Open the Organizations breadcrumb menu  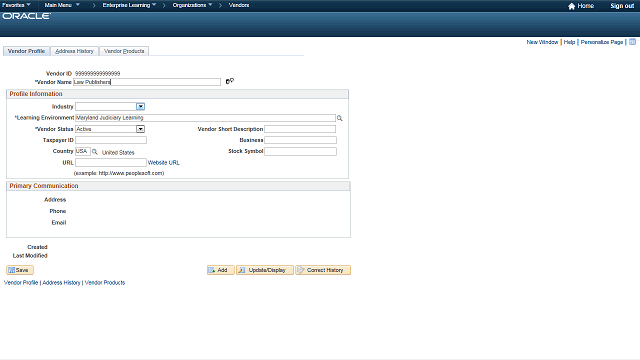[192, 5]
